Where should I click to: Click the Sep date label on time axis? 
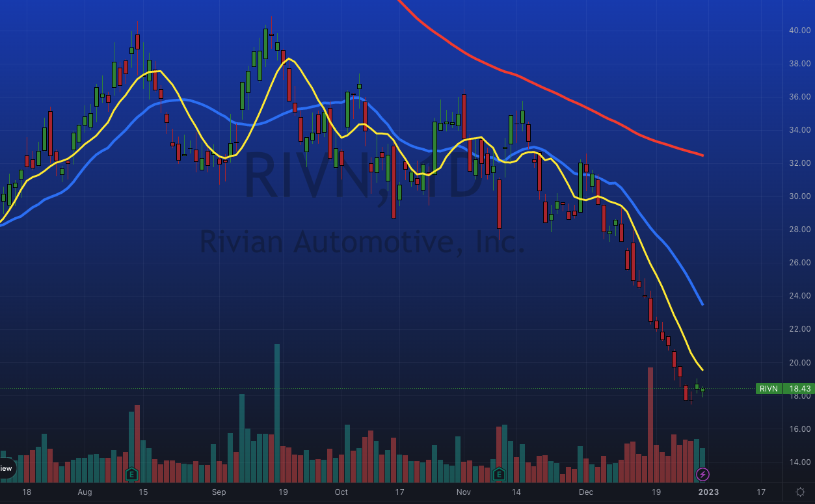point(219,492)
